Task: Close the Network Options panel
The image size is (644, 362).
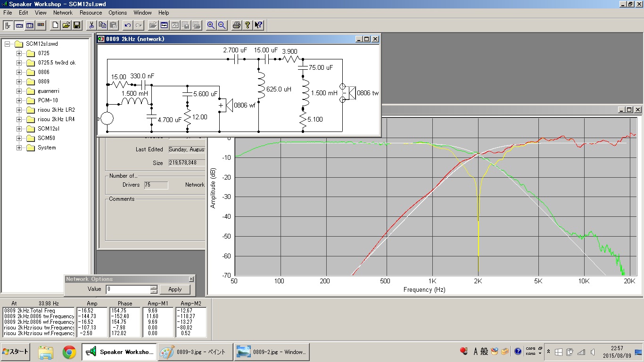Action: (x=191, y=279)
